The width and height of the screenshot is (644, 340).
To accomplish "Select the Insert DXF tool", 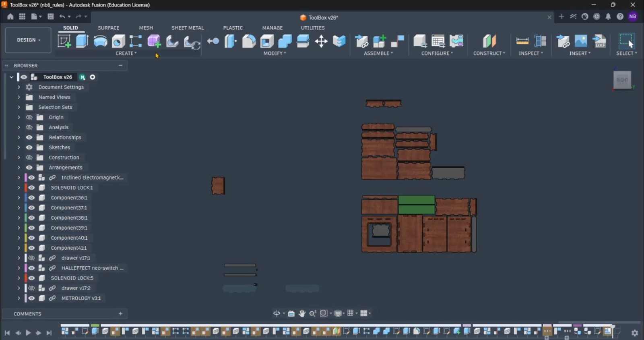I will (600, 41).
